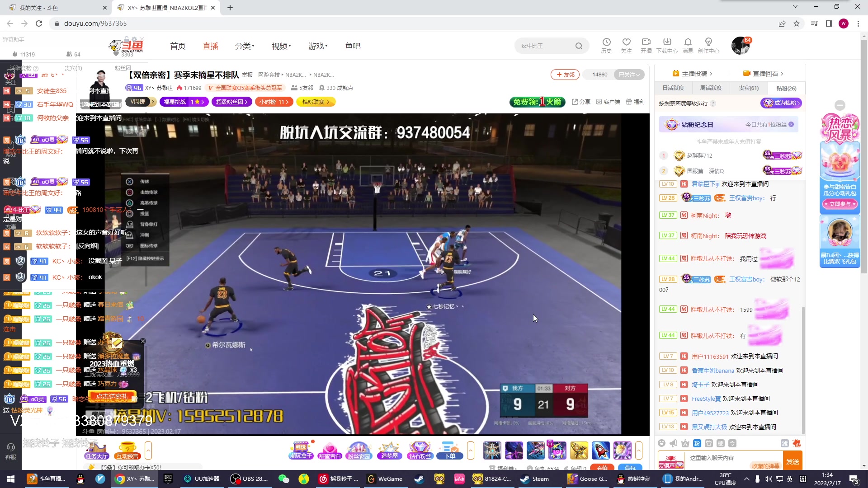Switch to the 周活跃度 tab

pos(711,88)
